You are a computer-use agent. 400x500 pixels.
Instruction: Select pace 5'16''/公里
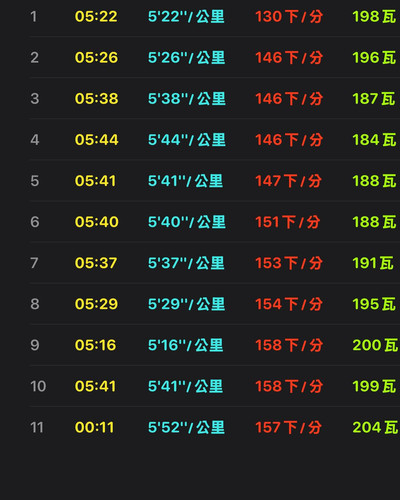pyautogui.click(x=186, y=345)
